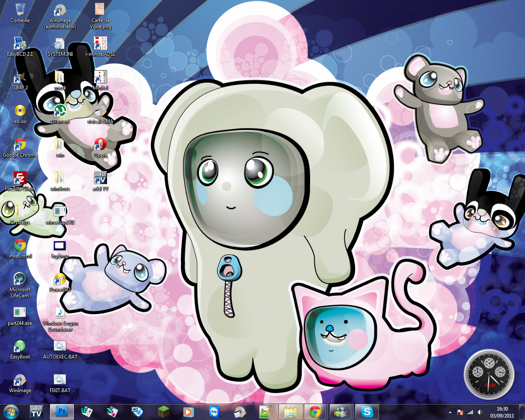The width and height of the screenshot is (525, 420).
Task: Open Windows Explorer from the taskbar
Action: (x=290, y=411)
